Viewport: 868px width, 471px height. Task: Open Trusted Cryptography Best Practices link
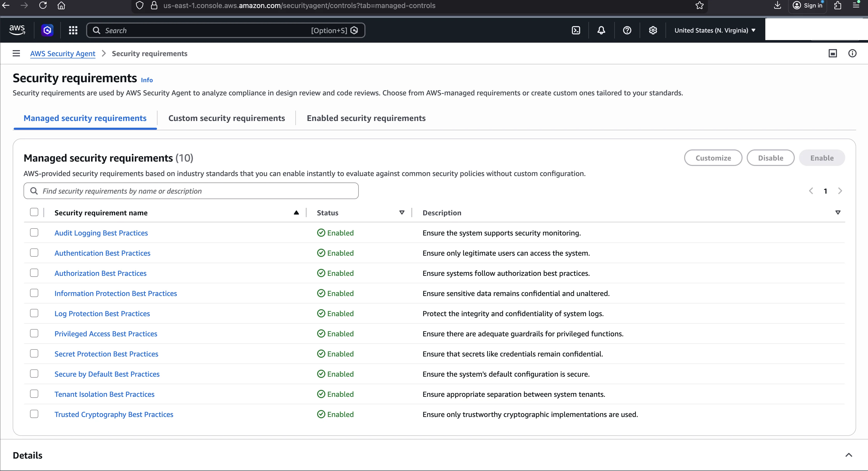pyautogui.click(x=114, y=414)
